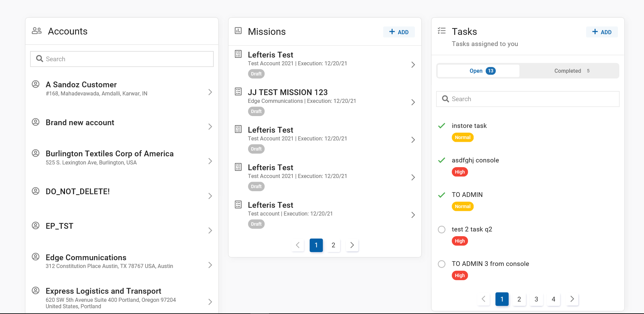Click the avatar icon next to Edge Communications
Screen dimensions: 644x314
[x=36, y=256]
